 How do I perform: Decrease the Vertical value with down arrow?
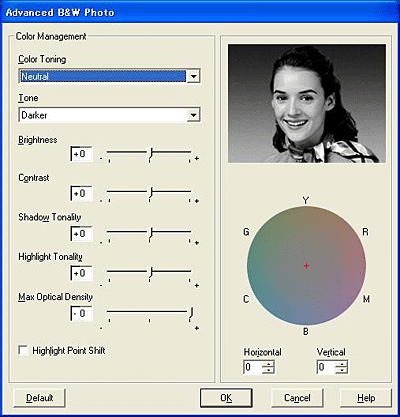[341, 370]
